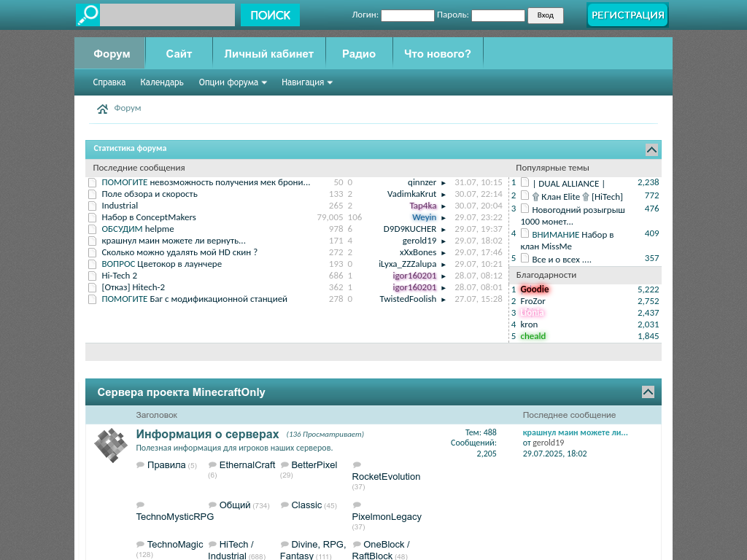
Task: Open the Календарь menu item
Action: click(x=162, y=82)
